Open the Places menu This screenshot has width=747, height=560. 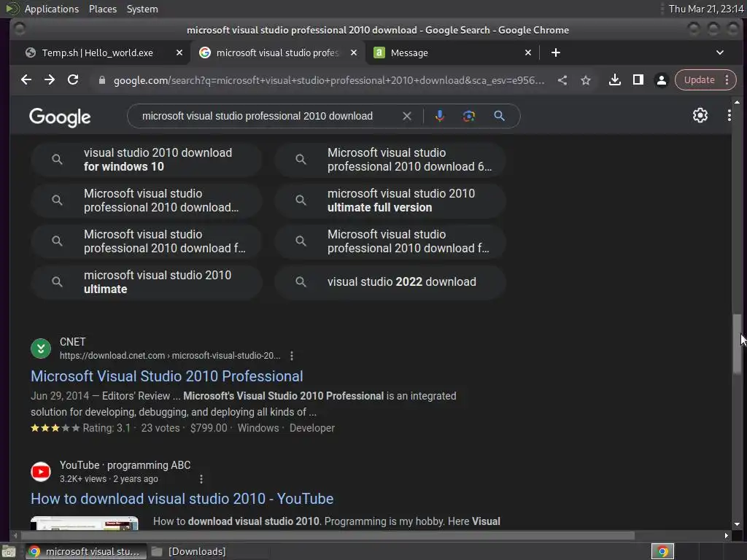point(103,9)
